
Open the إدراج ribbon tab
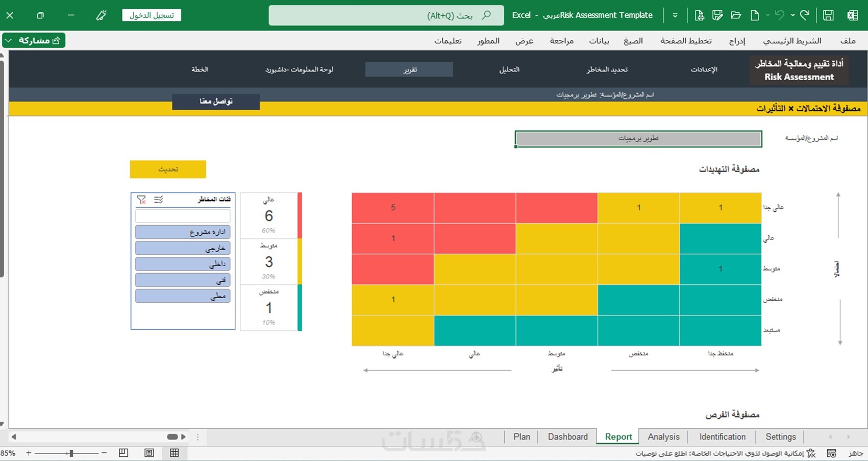737,41
